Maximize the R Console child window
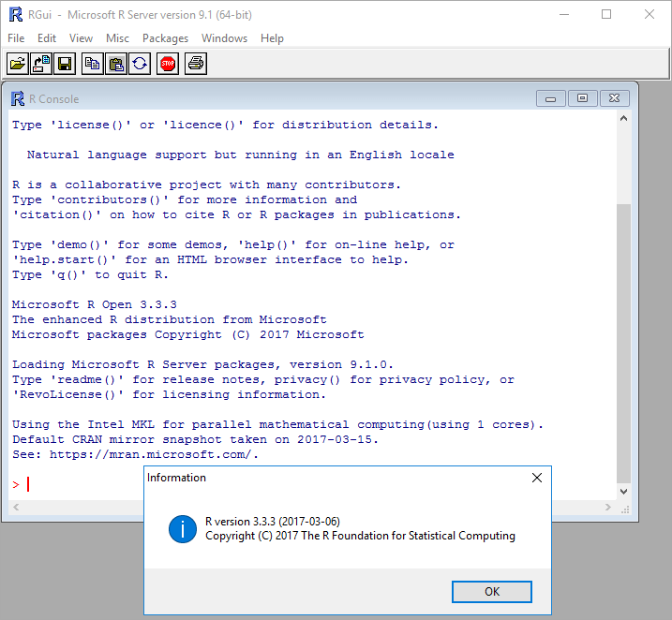672x620 pixels. [x=582, y=98]
